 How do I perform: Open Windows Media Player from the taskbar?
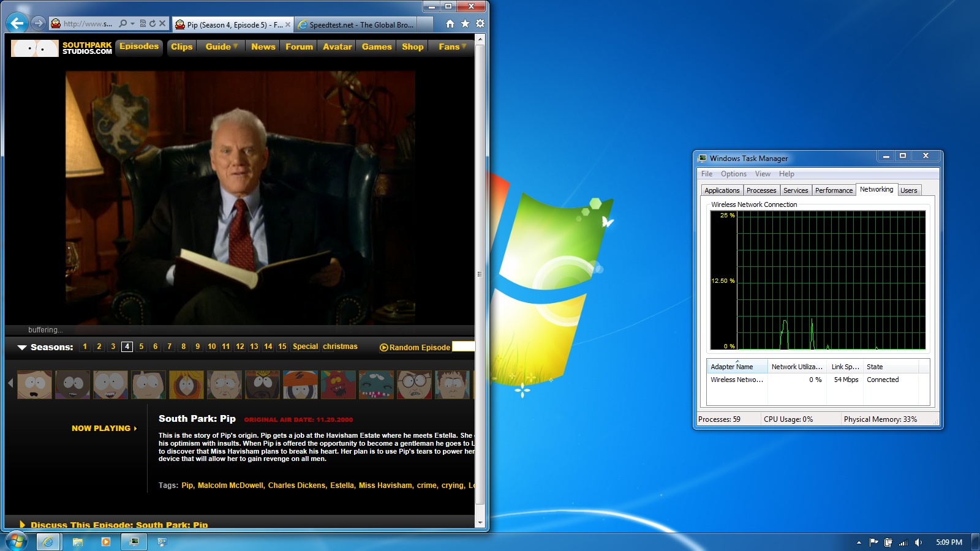(105, 542)
